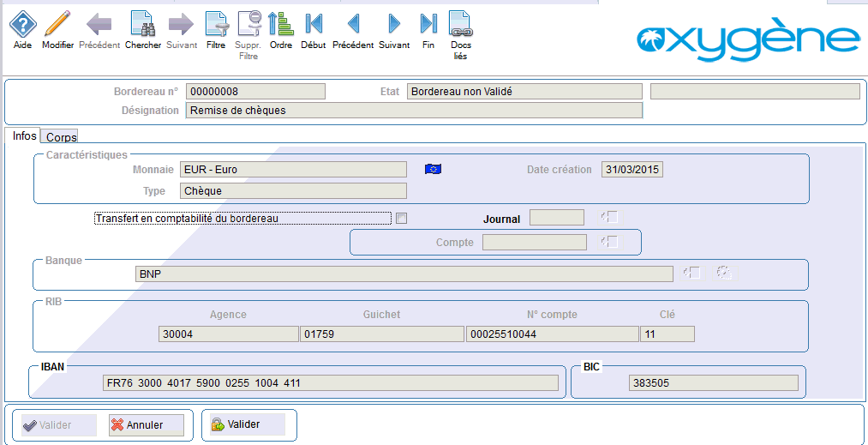The image size is (868, 445).
Task: Open Docs liés linked documents
Action: (x=459, y=24)
